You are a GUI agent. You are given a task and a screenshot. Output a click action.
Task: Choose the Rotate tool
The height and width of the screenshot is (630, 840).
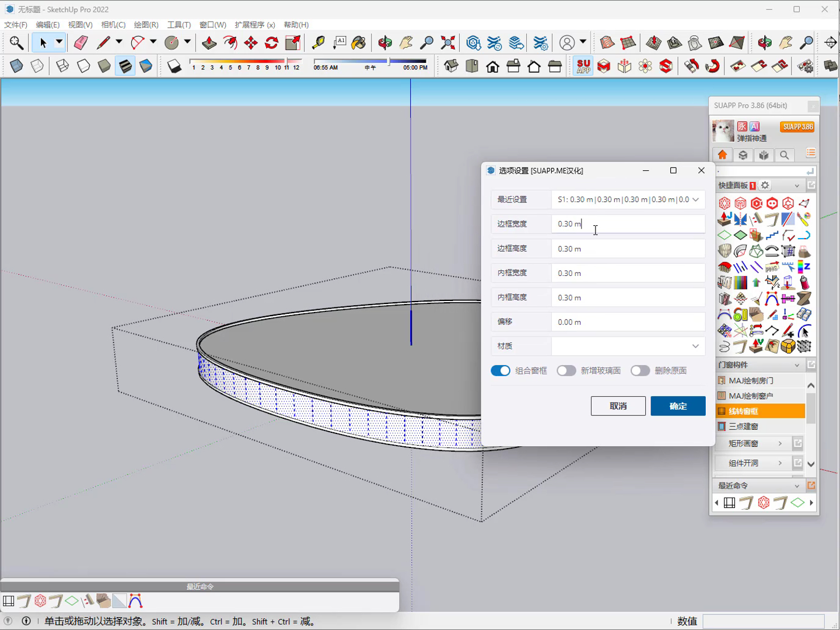pos(272,43)
